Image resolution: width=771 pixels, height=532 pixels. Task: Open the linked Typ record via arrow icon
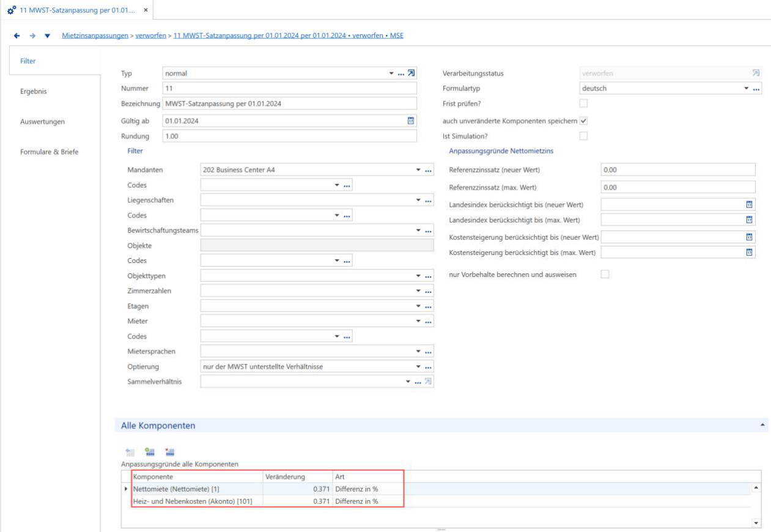click(411, 73)
